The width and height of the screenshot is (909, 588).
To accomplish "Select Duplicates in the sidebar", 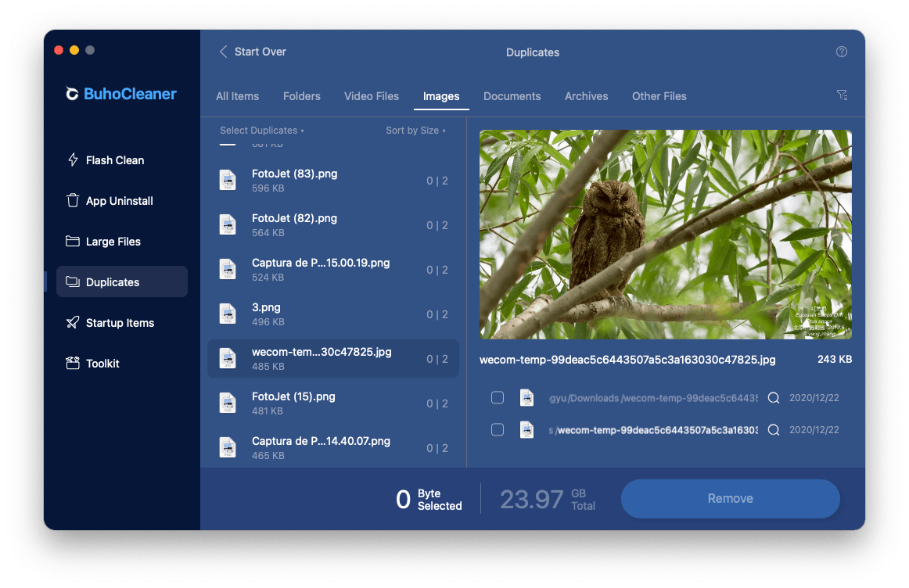I will click(122, 281).
